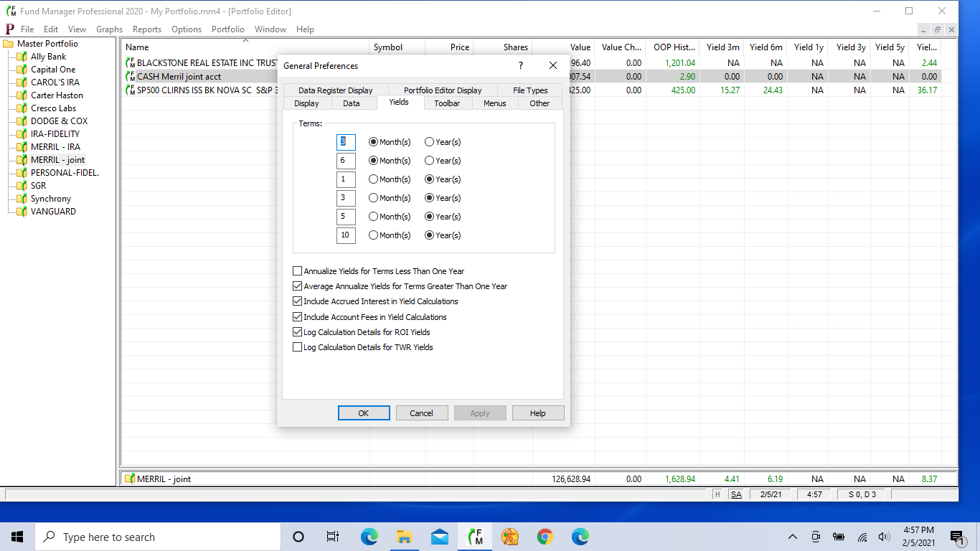The width and height of the screenshot is (980, 551).
Task: Click the CAROL'S IRA portfolio icon
Action: coord(22,83)
